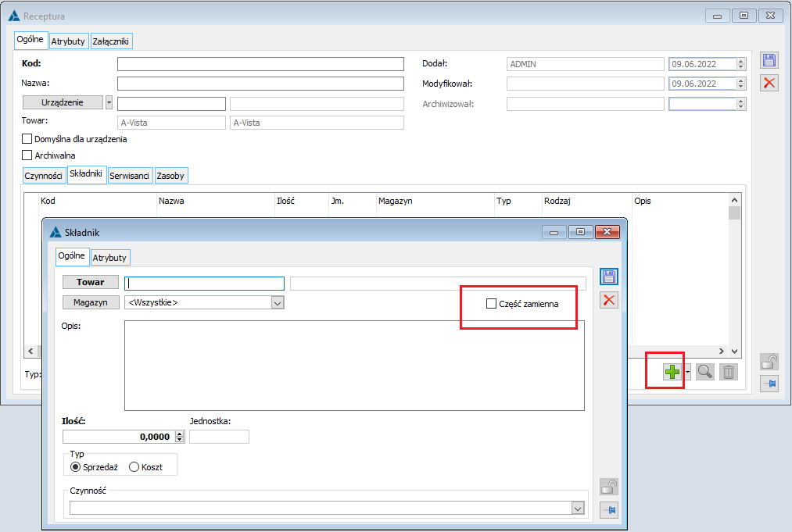Click the grid's scroll-right arrow
This screenshot has width=792, height=532.
click(x=722, y=351)
